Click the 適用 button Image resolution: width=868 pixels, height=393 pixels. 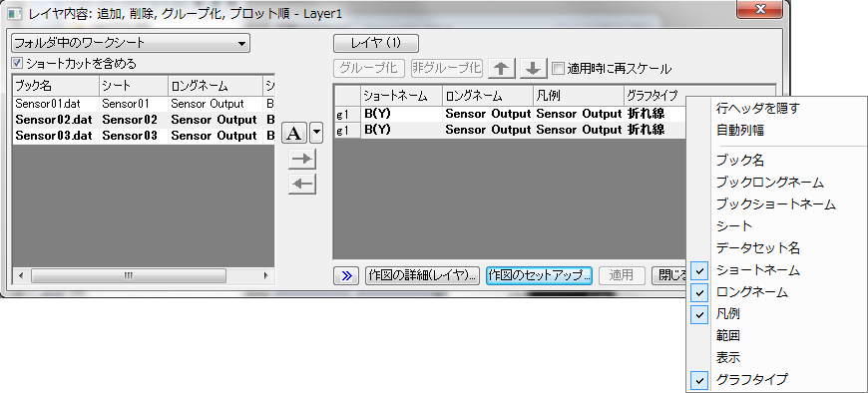click(623, 275)
